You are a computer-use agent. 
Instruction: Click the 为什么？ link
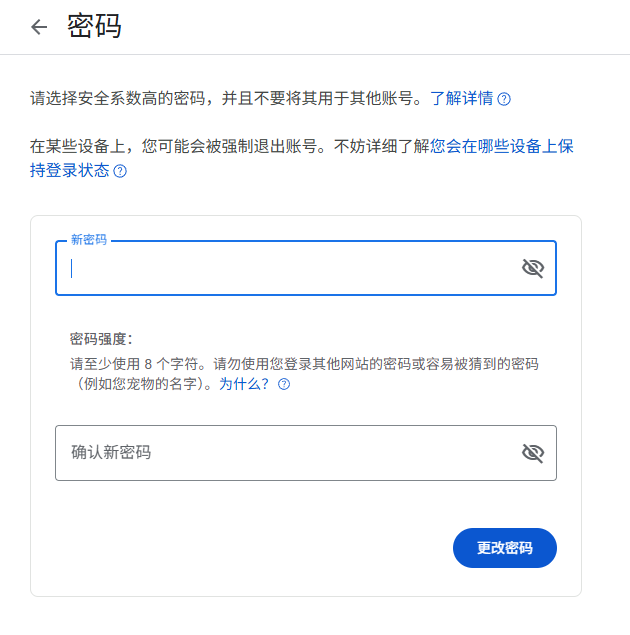pyautogui.click(x=245, y=384)
